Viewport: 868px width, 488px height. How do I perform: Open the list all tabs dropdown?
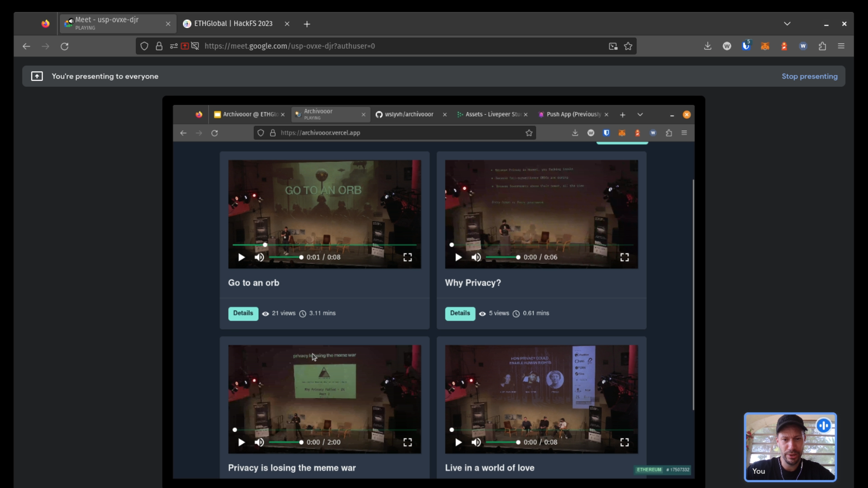[787, 23]
